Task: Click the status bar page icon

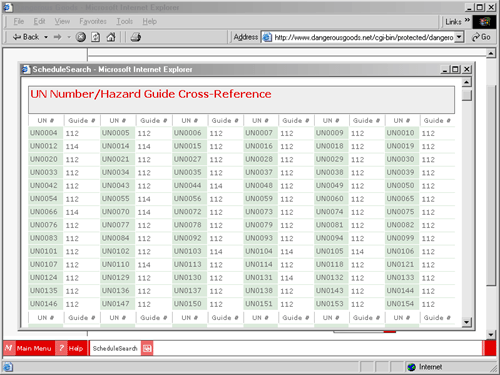Action: (x=8, y=367)
